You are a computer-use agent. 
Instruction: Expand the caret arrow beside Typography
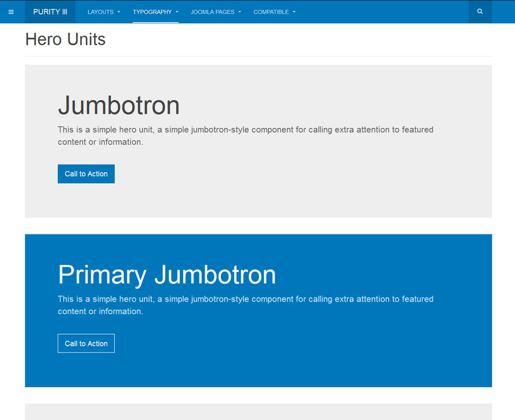point(177,12)
